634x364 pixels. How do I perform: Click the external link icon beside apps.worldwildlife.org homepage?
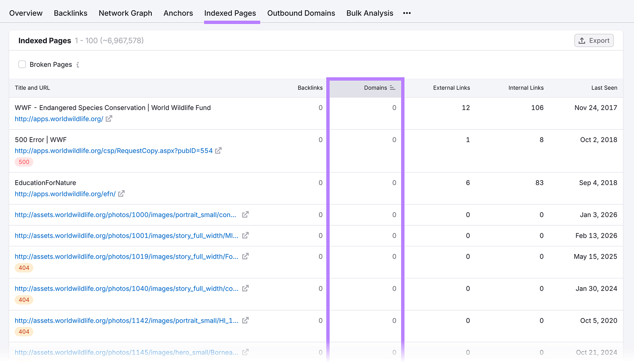coord(108,118)
